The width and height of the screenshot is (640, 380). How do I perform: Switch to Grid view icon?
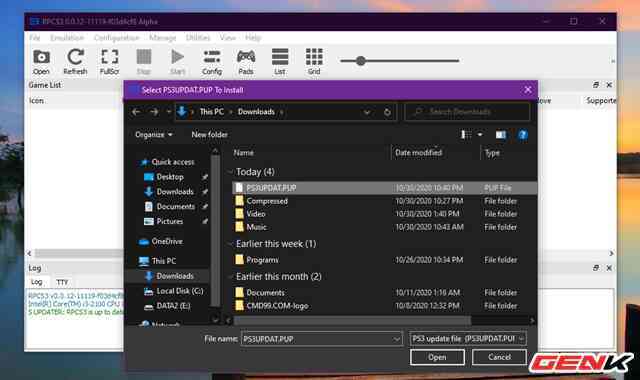(x=314, y=62)
